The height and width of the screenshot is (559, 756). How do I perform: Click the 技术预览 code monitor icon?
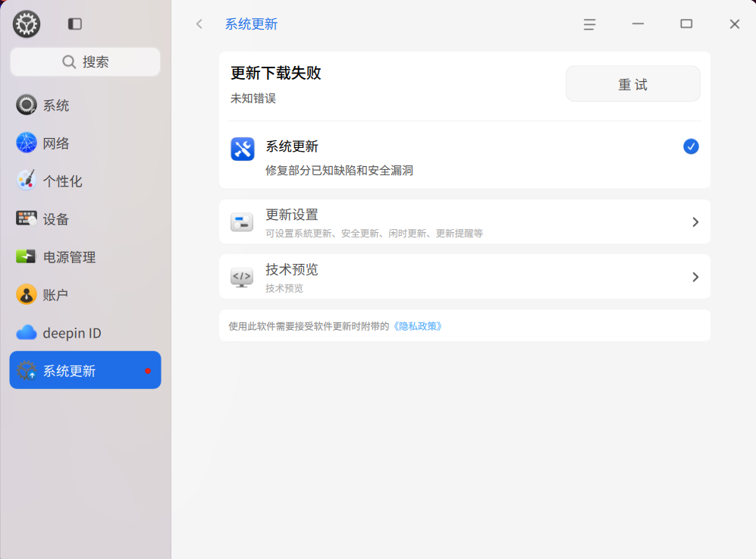[x=242, y=277]
